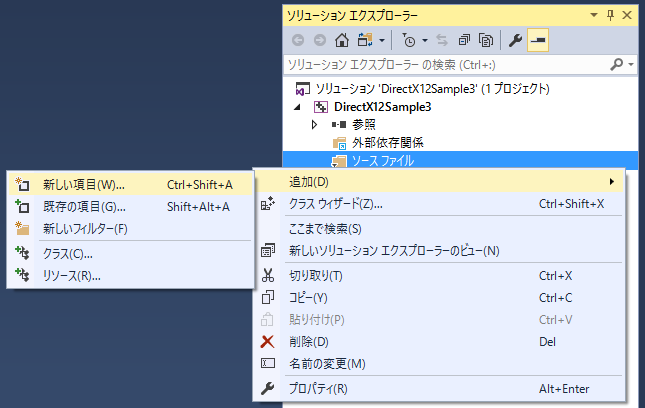The image size is (645, 408).
Task: Click the class wizard icon in context menu
Action: pos(268,204)
